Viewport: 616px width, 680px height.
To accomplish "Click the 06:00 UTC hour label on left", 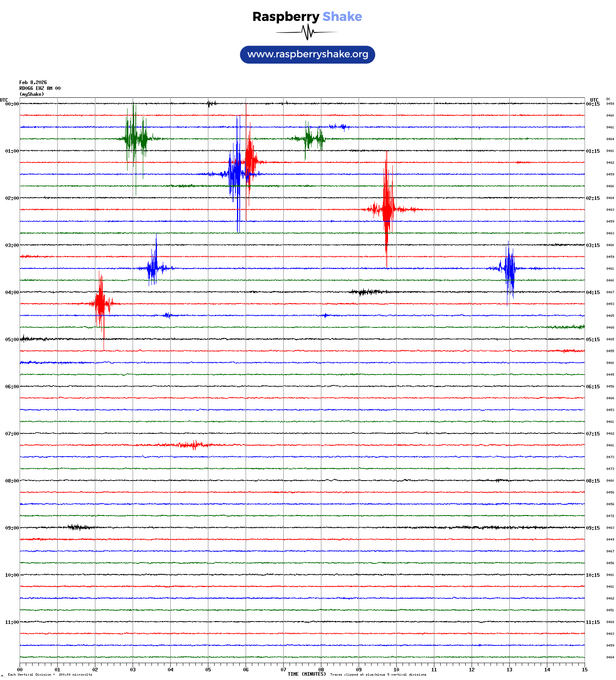I will pos(12,387).
